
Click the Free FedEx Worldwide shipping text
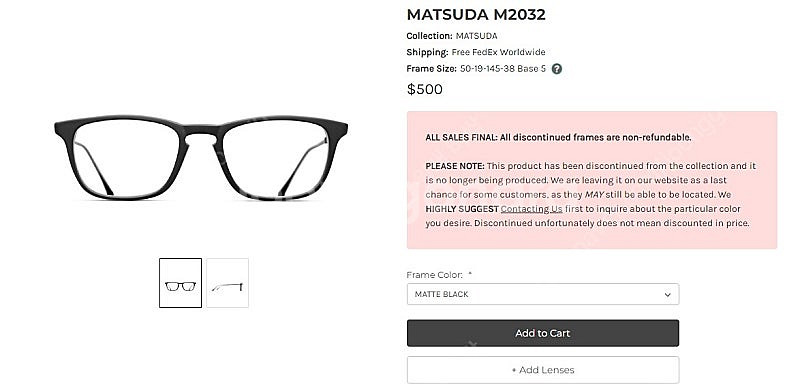pyautogui.click(x=498, y=52)
